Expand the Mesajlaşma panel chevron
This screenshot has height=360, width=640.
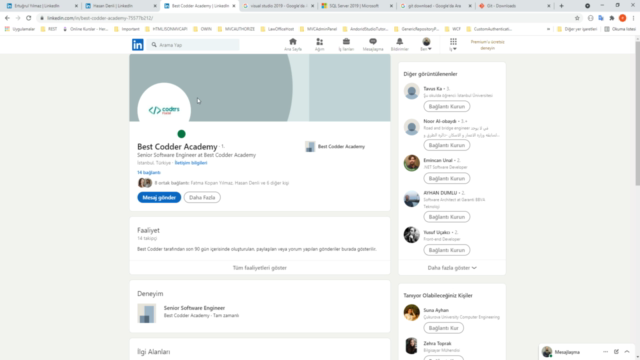click(627, 352)
